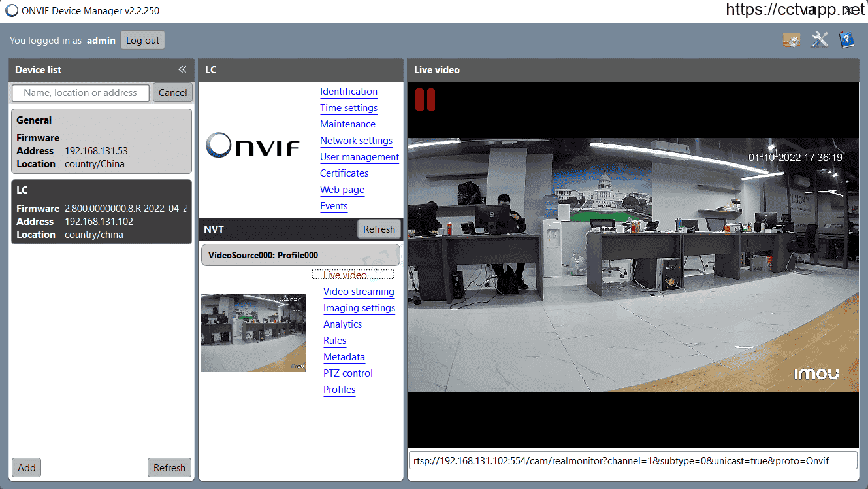Collapse the Device list panel
This screenshot has width=868, height=489.
pyautogui.click(x=182, y=69)
